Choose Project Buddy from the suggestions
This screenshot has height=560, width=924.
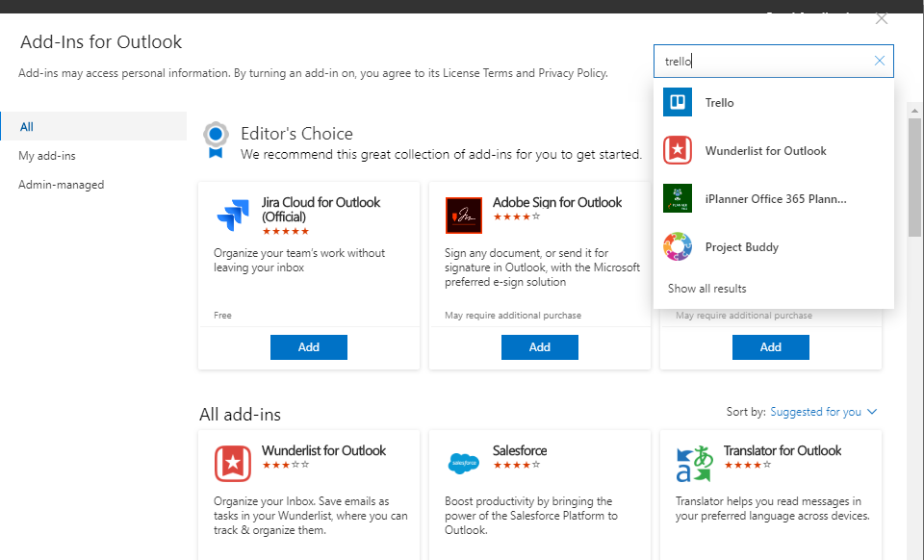(774, 247)
